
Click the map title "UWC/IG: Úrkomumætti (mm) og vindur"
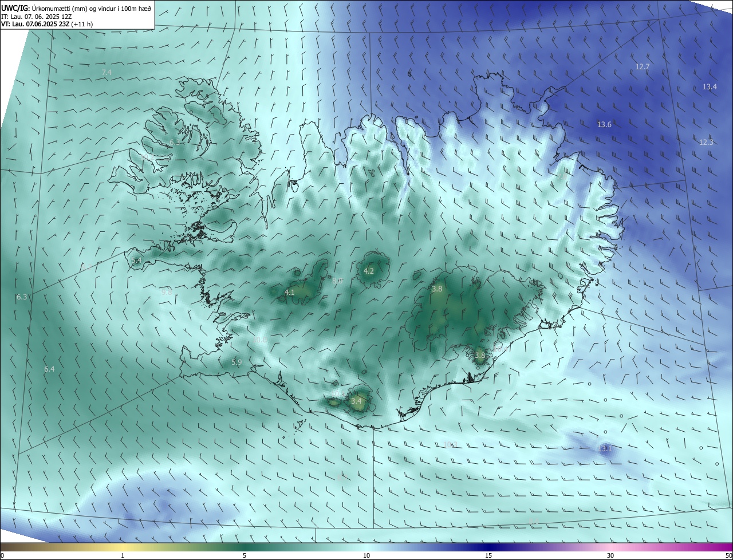point(76,8)
